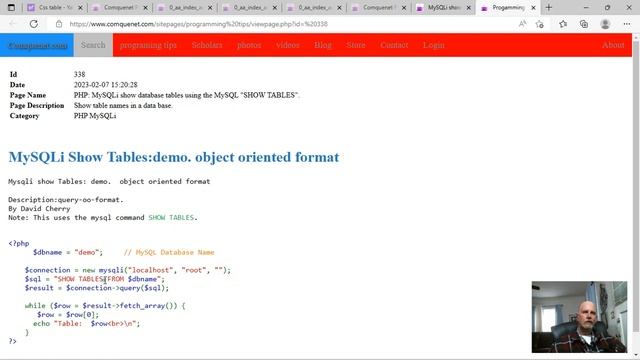Image resolution: width=640 pixels, height=360 pixels.
Task: Open the Comquenet.com home link
Action: (37, 45)
